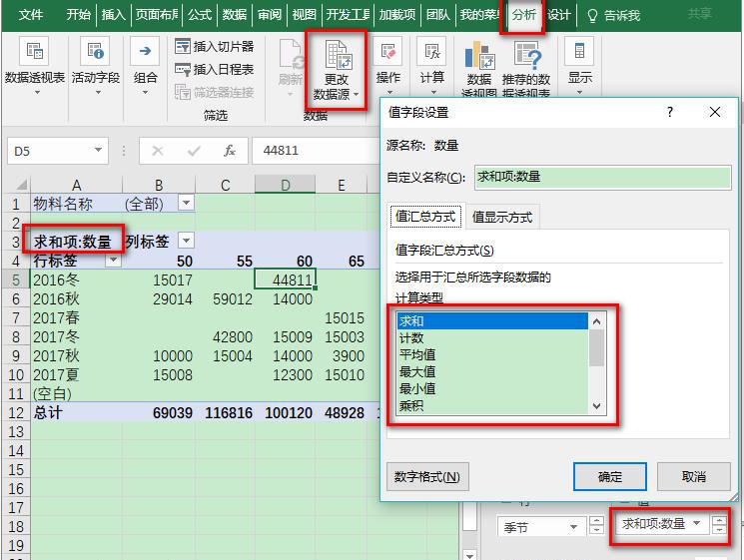Insert a slicer via 插入切片器
Viewport: 744px width, 560px height.
[214, 47]
